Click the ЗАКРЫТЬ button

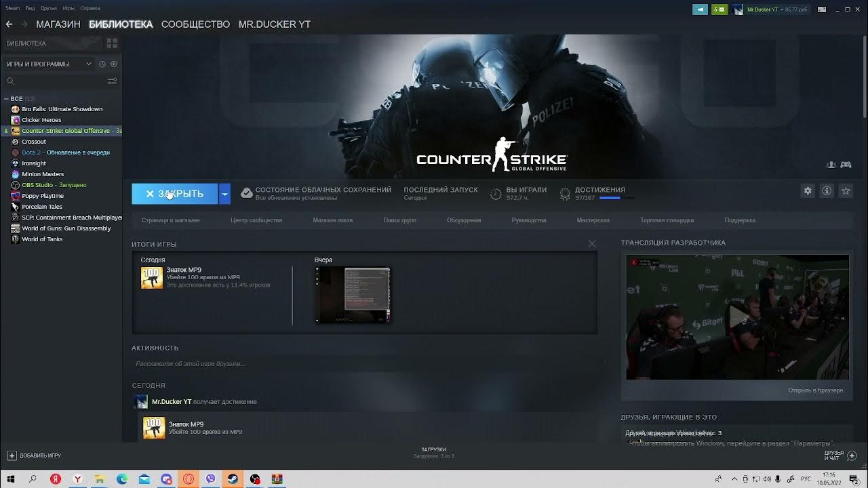[x=174, y=194]
